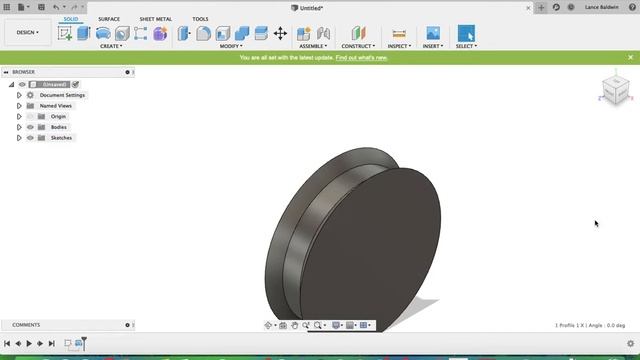Click the Move/Copy arrows icon
The image size is (640, 360).
(x=280, y=33)
